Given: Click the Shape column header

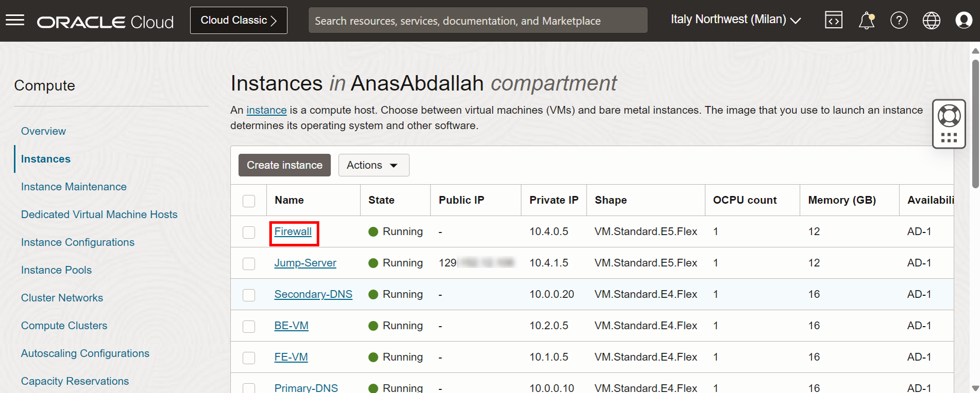Looking at the screenshot, I should pyautogui.click(x=611, y=200).
